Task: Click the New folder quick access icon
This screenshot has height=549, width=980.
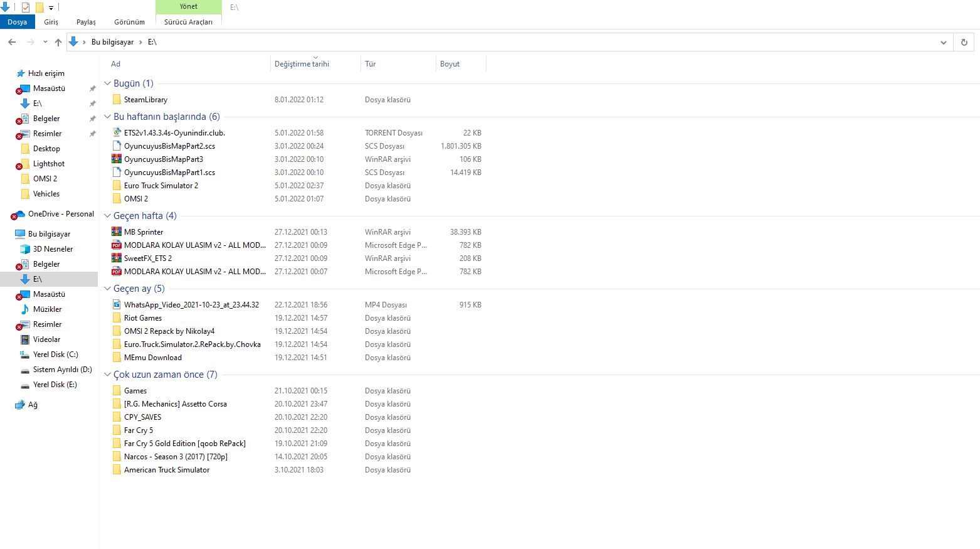Action: (40, 8)
